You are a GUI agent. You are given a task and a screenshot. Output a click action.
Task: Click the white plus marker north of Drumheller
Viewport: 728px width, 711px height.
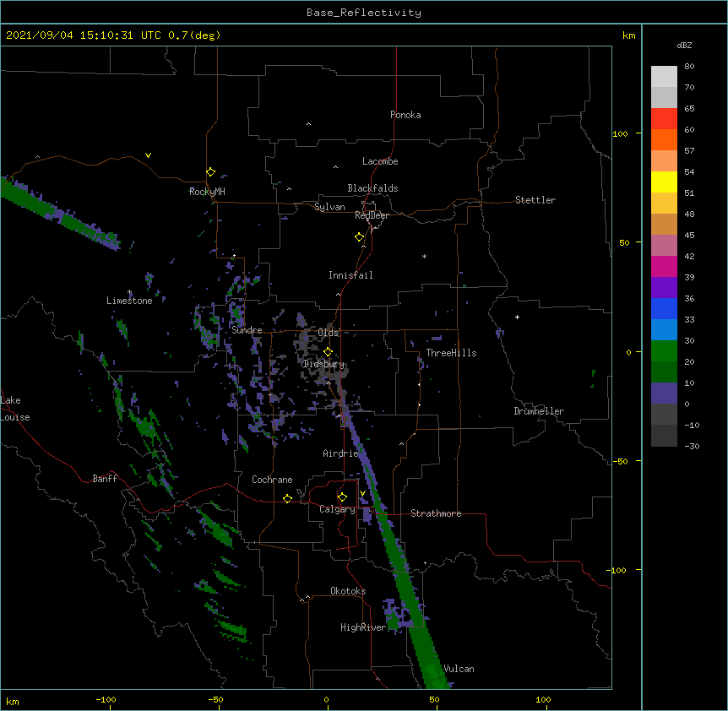pos(517,317)
